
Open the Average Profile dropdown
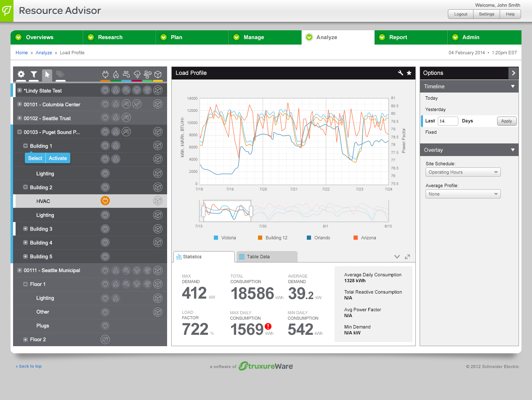tap(463, 194)
